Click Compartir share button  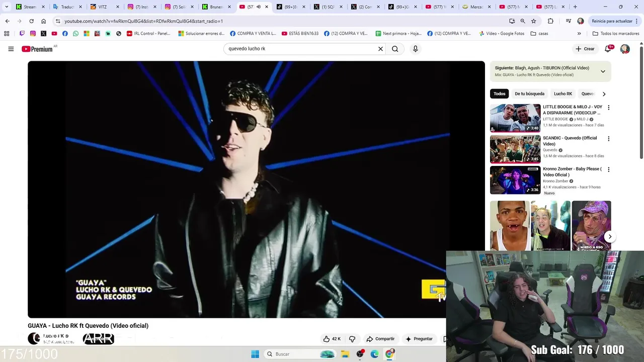380,339
